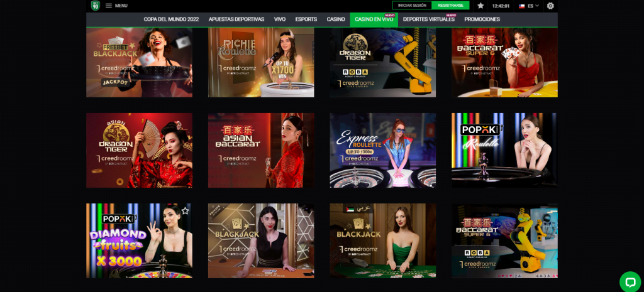Screen dimensions: 644x292
Task: Switch to Deportes Virtuales tab
Action: click(x=428, y=19)
